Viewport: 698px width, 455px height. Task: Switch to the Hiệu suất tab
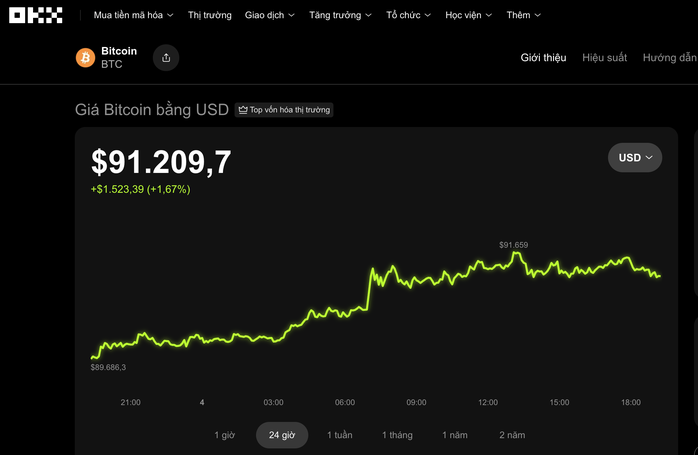coord(605,58)
